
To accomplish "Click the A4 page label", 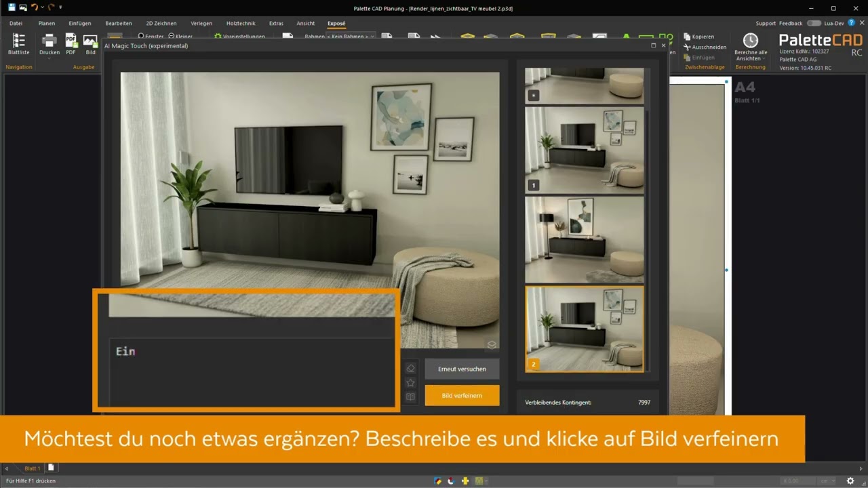I will click(745, 87).
